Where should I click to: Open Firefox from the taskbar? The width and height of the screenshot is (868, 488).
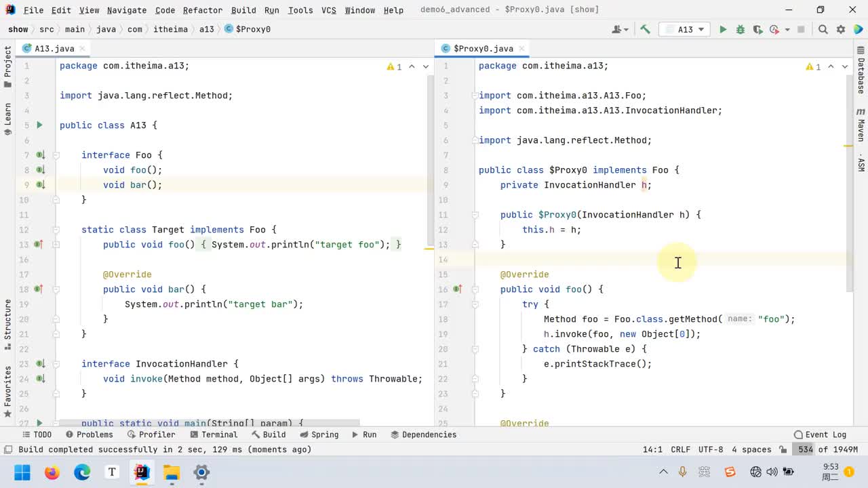coord(52,472)
